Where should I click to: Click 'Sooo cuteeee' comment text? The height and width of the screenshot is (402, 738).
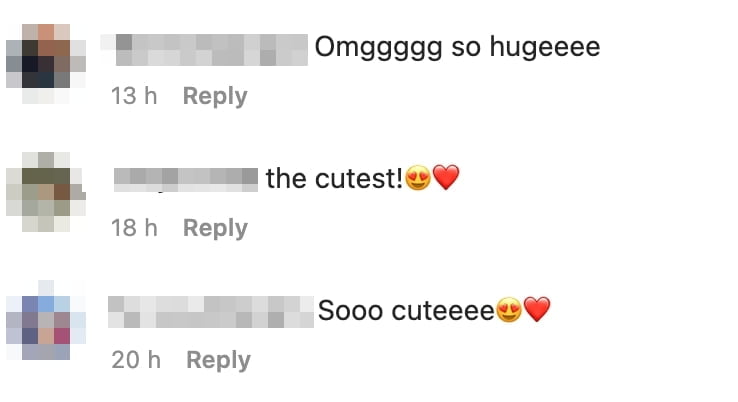click(406, 311)
